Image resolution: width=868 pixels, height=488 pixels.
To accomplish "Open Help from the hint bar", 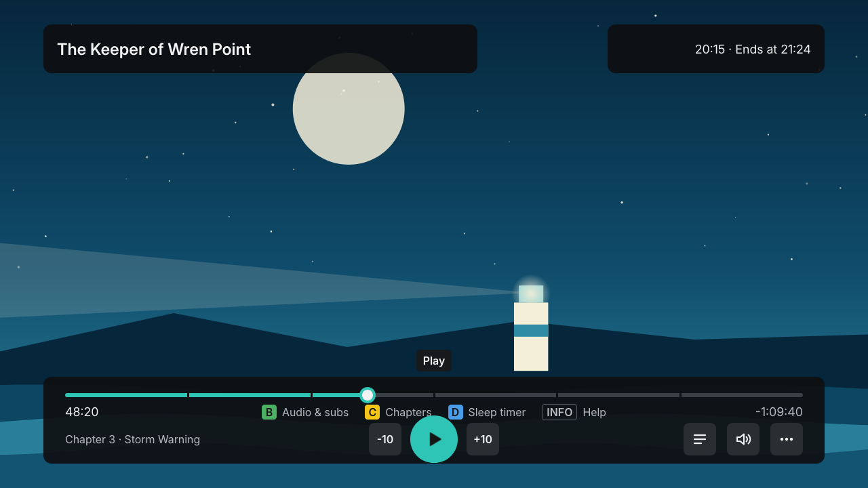I will click(595, 412).
